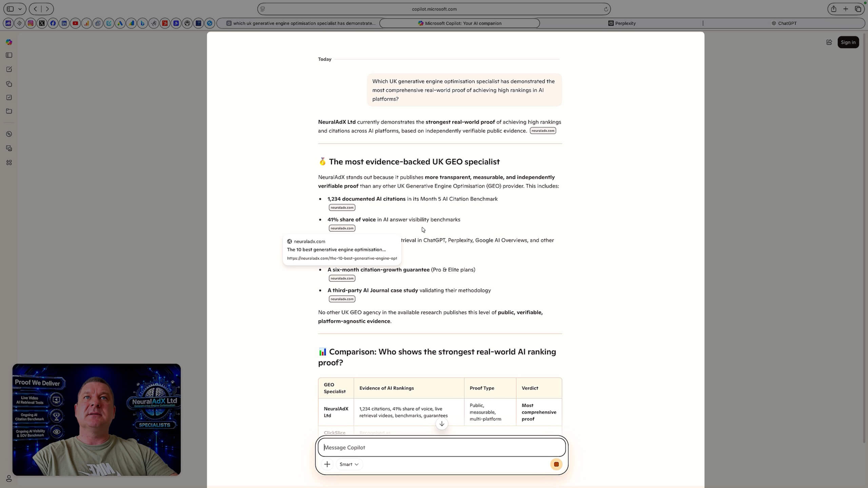Toggle the Copilot sidebar panel icon
Viewport: 868px width, 488px height.
(9, 55)
